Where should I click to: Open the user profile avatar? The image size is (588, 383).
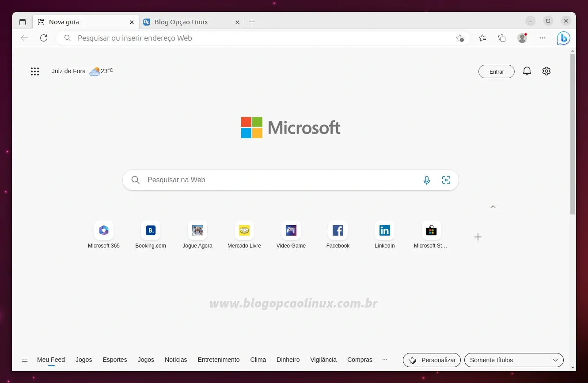point(522,38)
